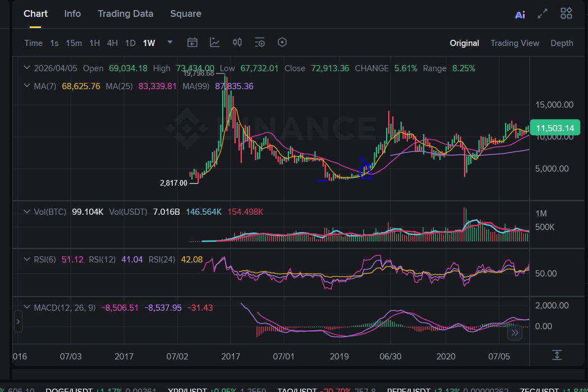The image size is (588, 392).
Task: Expand chart to fullscreen
Action: coord(543,14)
